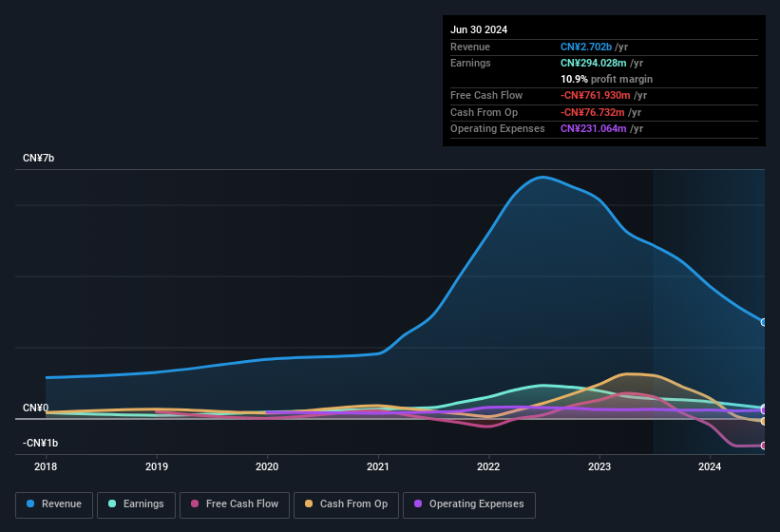Click the purple Operating Expenses endpoint marker
The image size is (780, 532).
764,410
